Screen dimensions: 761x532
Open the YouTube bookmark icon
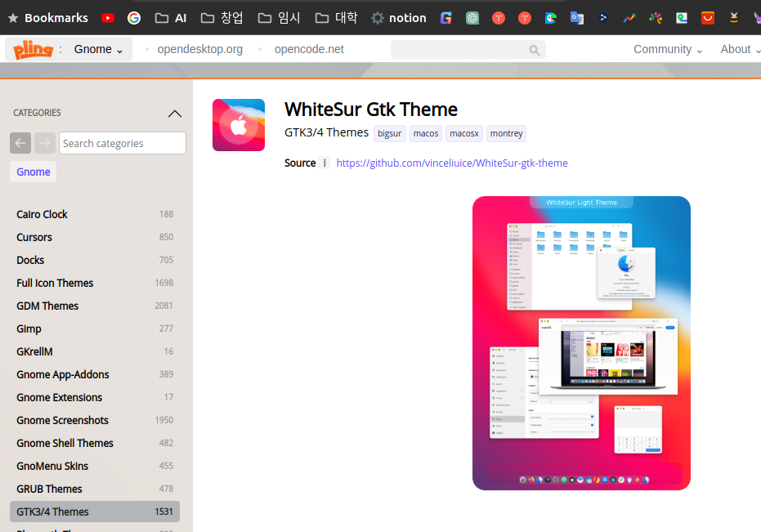[x=108, y=18]
